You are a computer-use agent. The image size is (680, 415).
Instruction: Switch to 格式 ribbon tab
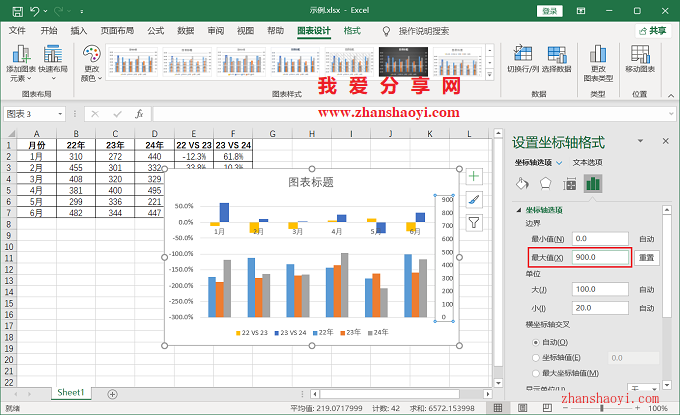point(352,31)
